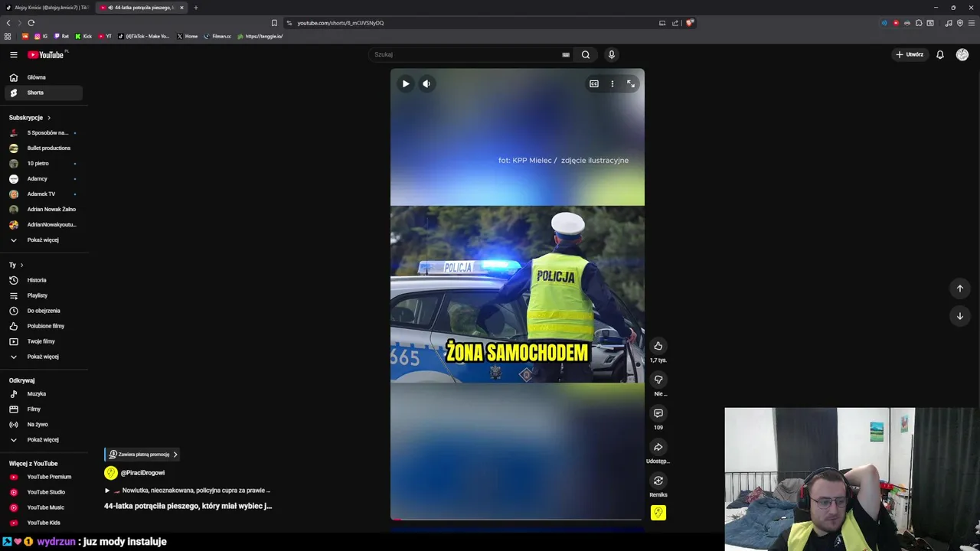Open YouTube Premium link
980x551 pixels.
click(44, 477)
